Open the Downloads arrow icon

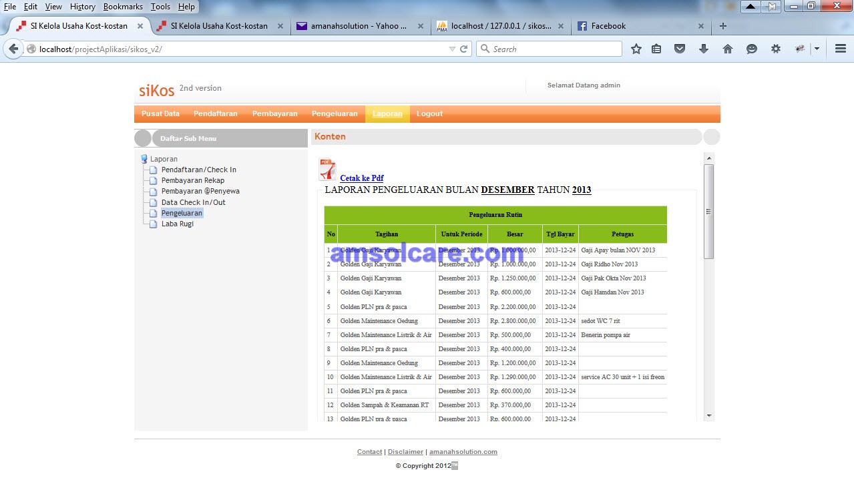703,49
